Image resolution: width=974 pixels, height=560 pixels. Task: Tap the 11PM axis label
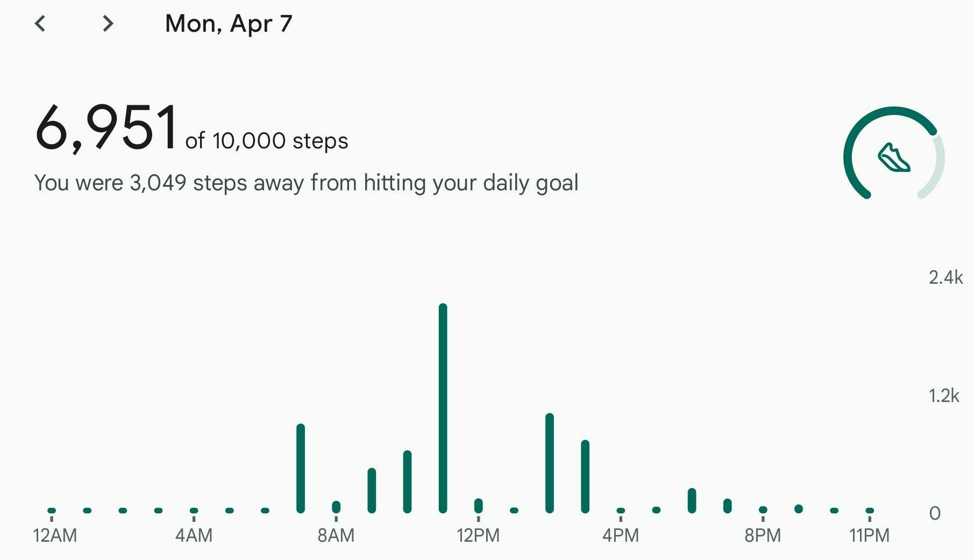coord(869,535)
